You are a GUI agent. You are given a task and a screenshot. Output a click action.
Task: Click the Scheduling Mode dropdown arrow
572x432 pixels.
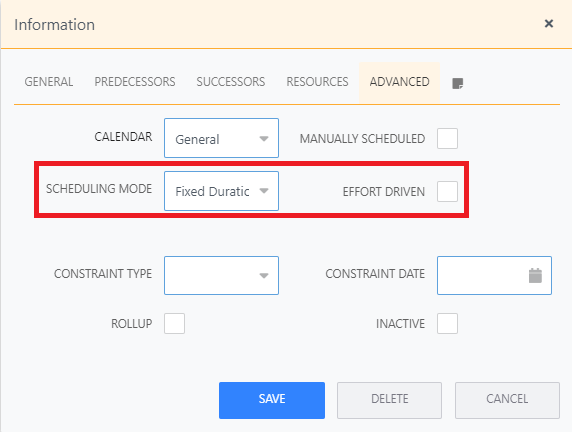click(x=264, y=191)
